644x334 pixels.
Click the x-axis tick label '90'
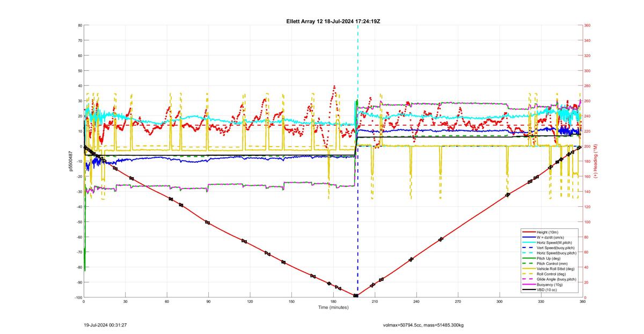tap(208, 301)
